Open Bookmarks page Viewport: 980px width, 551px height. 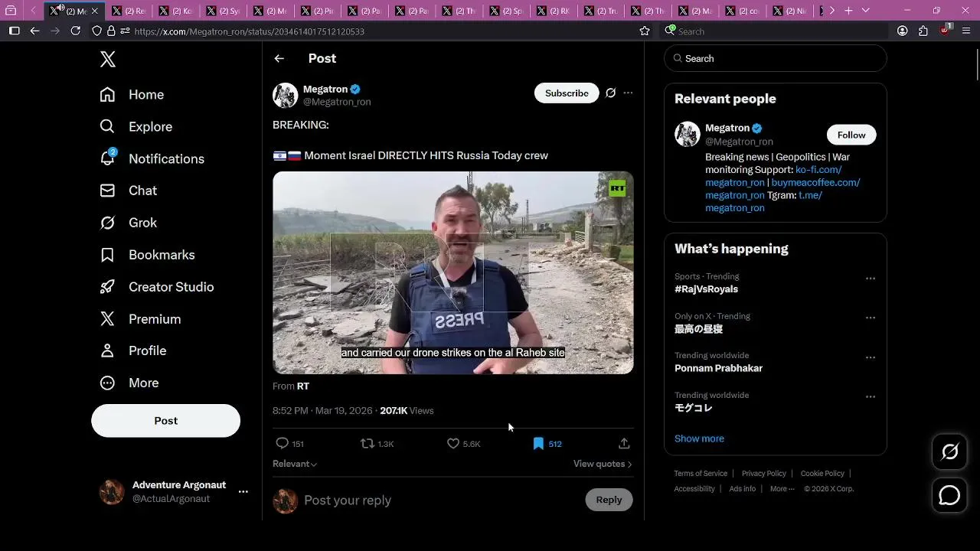click(147, 255)
